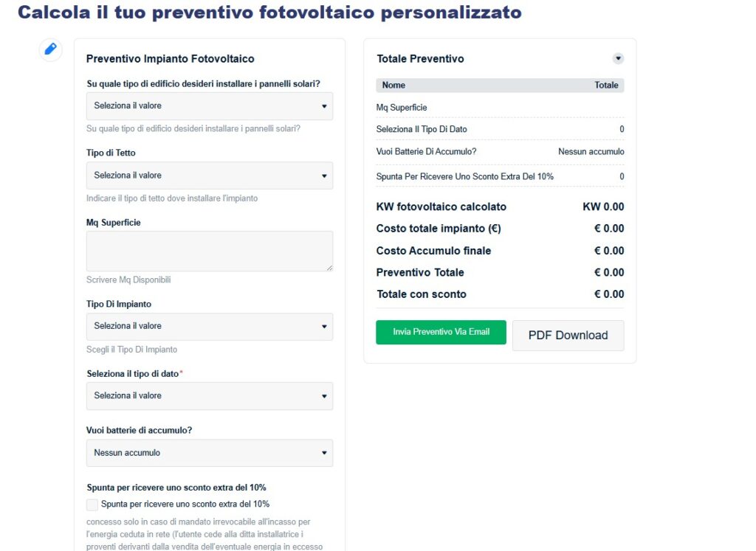Image resolution: width=756 pixels, height=551 pixels.
Task: Click the Totale column header
Action: (x=606, y=86)
